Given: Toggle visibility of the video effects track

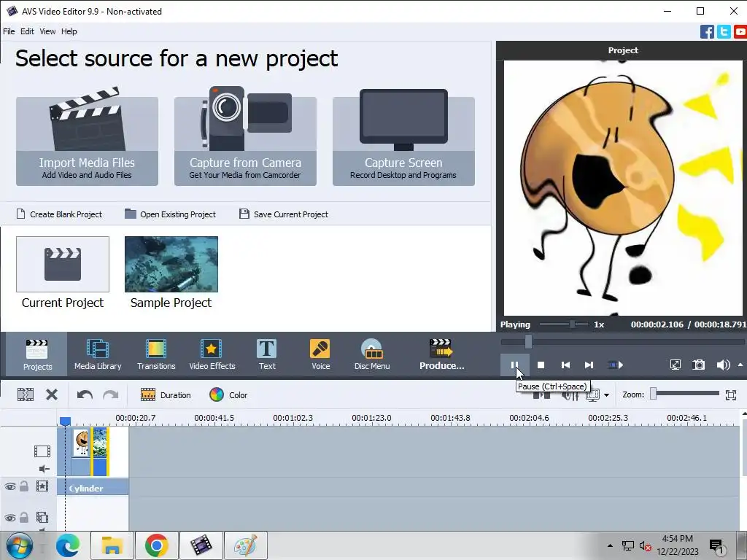Looking at the screenshot, I should (x=10, y=486).
